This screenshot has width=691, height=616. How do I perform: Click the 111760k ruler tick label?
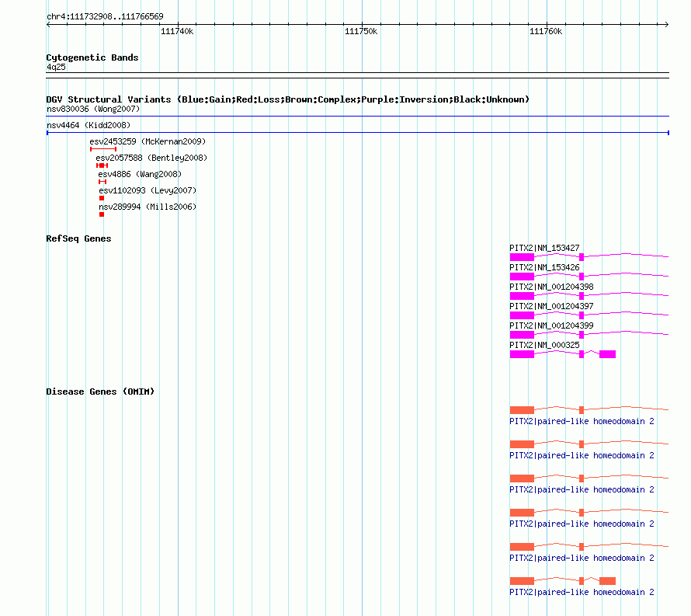[x=546, y=31]
